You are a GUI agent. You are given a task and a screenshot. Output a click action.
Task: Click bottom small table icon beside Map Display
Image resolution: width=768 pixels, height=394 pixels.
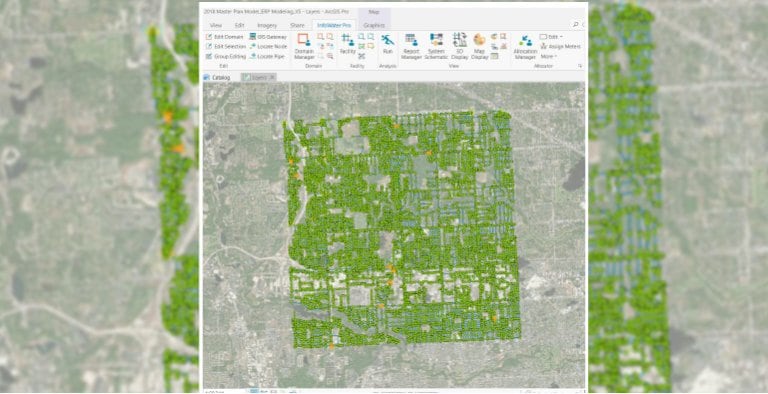click(494, 56)
